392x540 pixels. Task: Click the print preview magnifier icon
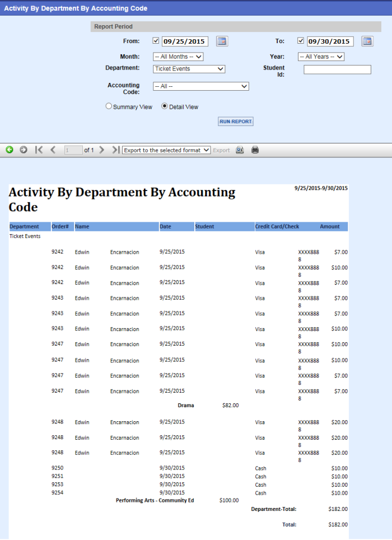[x=240, y=150]
